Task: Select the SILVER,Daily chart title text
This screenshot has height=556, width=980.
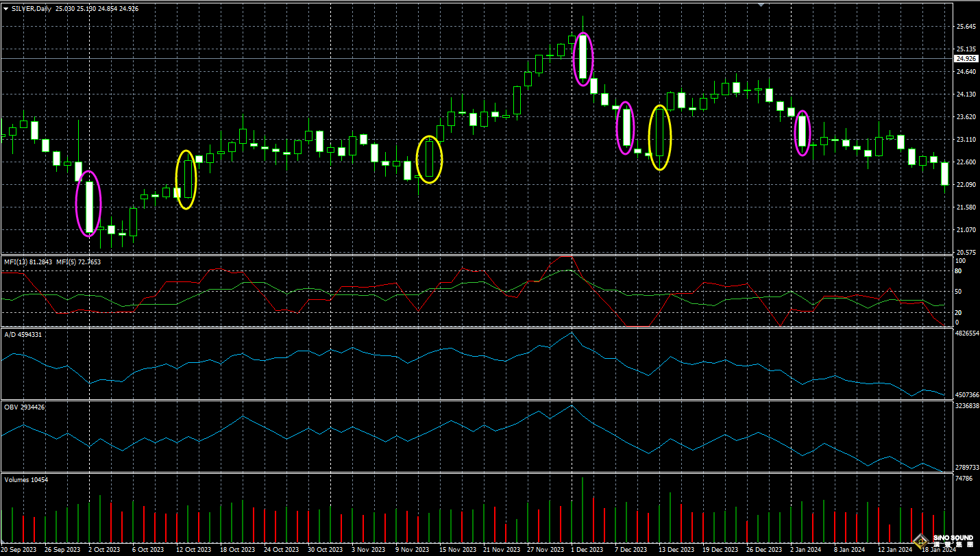Action: coord(32,9)
